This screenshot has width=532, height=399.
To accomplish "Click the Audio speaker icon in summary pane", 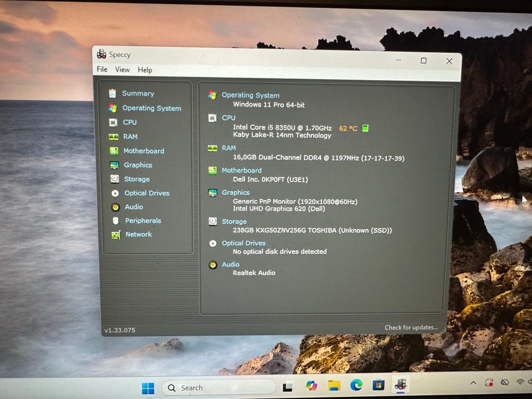I will click(x=213, y=265).
